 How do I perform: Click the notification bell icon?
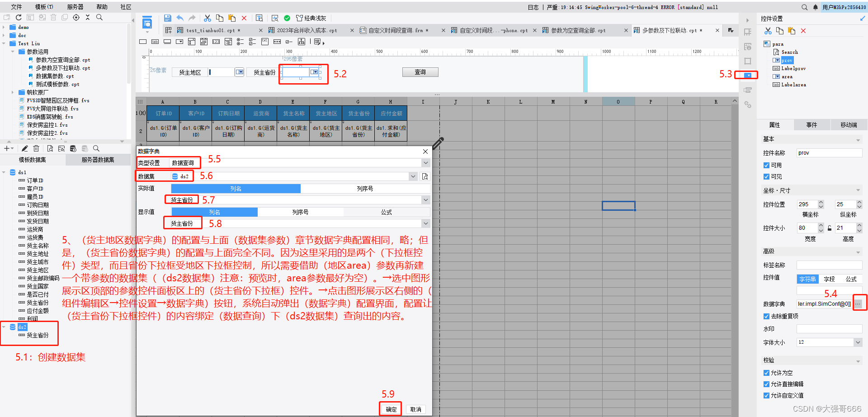coord(816,7)
